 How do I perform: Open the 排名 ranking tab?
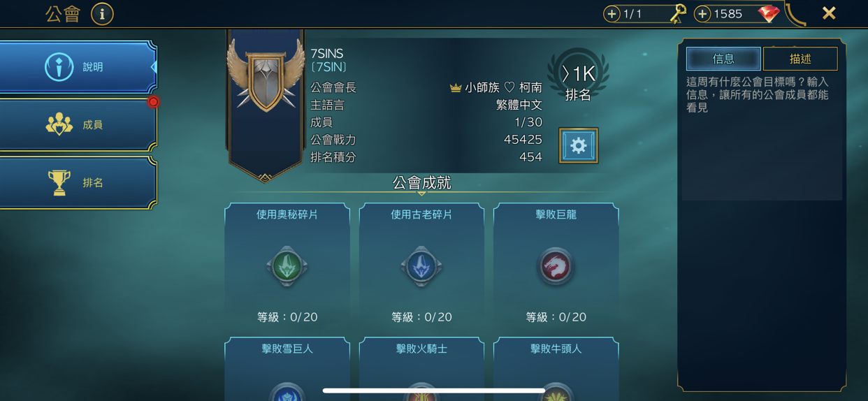pyautogui.click(x=78, y=182)
